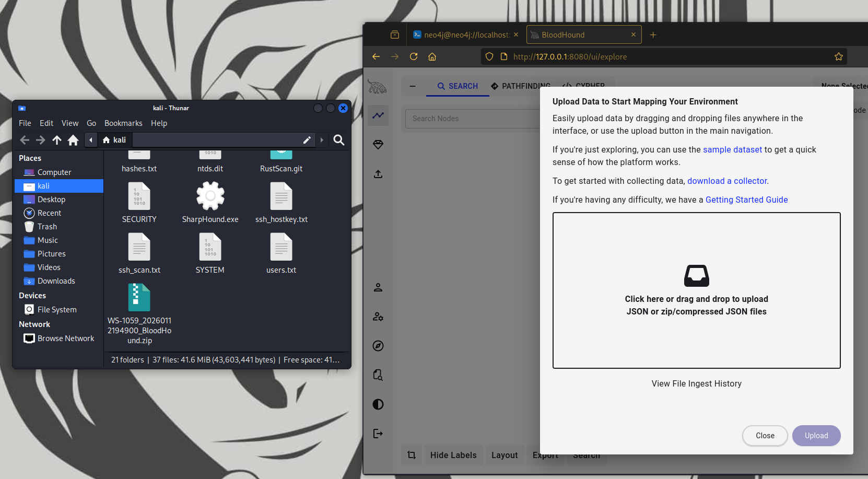This screenshot has width=868, height=479.
Task: Click the Thunar search magnifier icon
Action: coord(339,140)
